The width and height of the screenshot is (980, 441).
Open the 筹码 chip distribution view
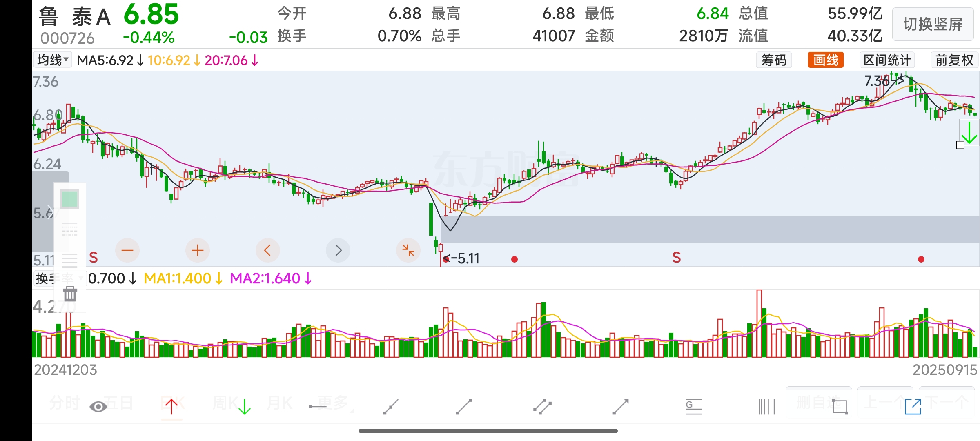[x=774, y=60]
